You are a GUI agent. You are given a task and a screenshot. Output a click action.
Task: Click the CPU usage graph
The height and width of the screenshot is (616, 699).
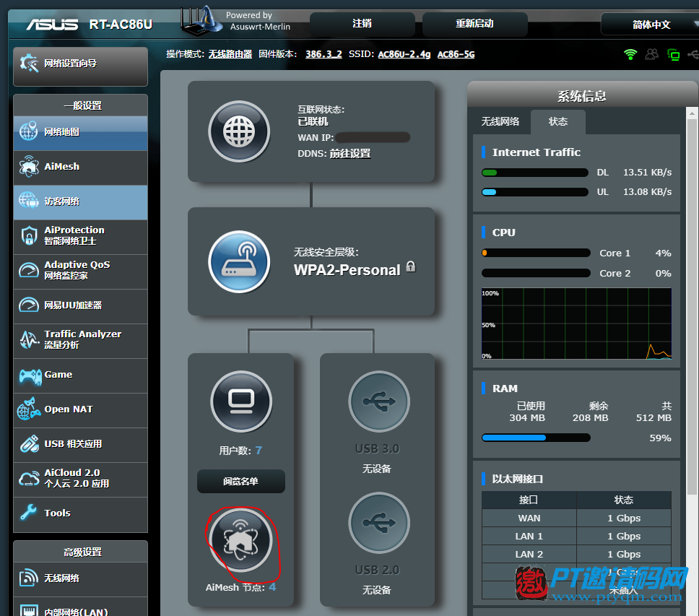(x=576, y=324)
